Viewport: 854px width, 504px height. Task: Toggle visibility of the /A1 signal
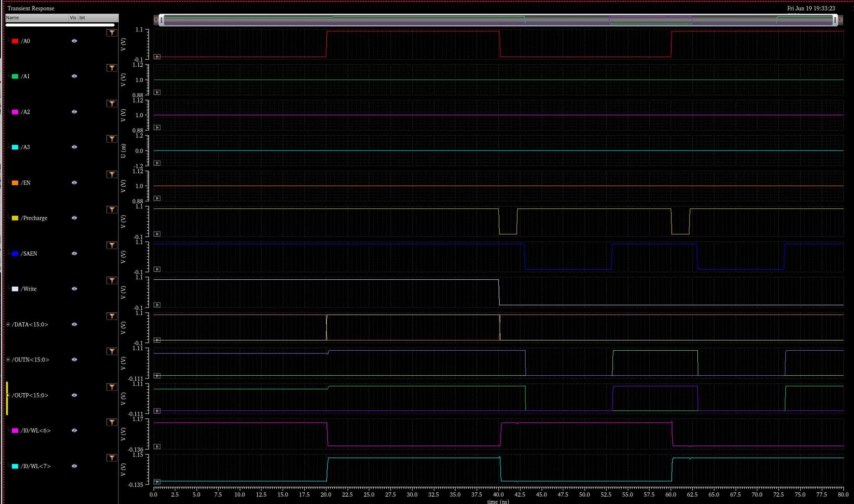pyautogui.click(x=74, y=76)
